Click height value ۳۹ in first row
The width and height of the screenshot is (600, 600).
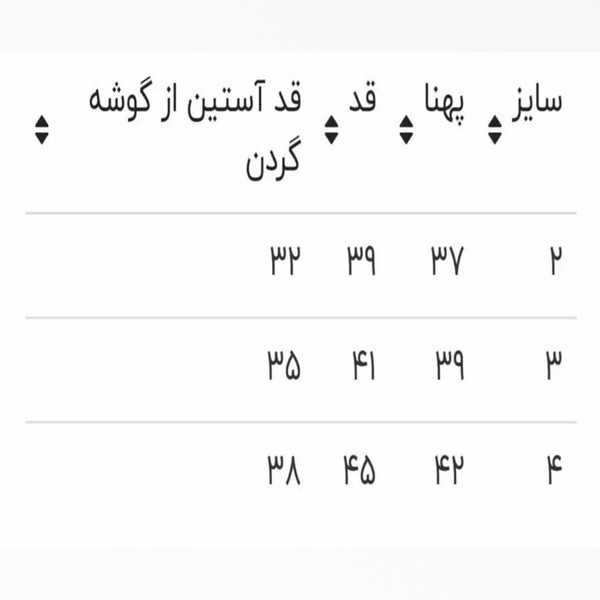tap(362, 260)
